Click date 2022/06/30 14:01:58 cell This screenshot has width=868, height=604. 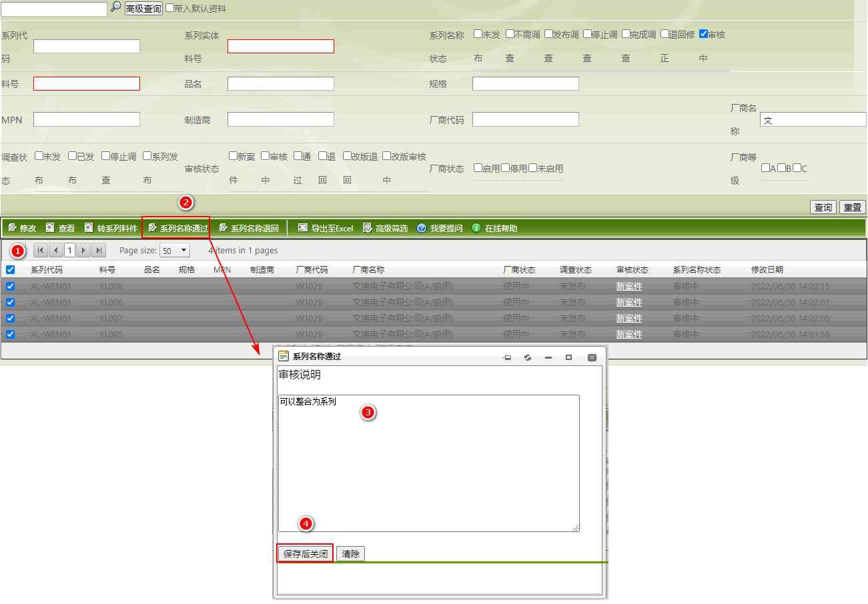click(790, 334)
